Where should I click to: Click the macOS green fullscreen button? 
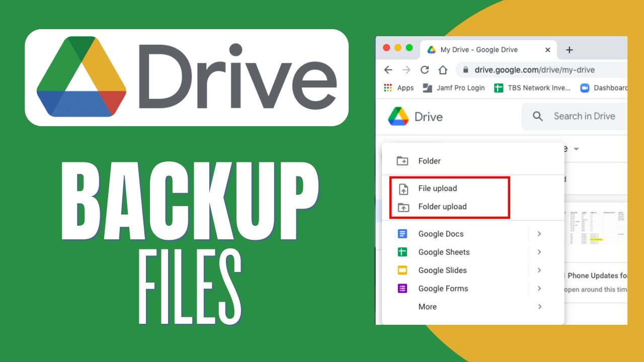(x=410, y=48)
